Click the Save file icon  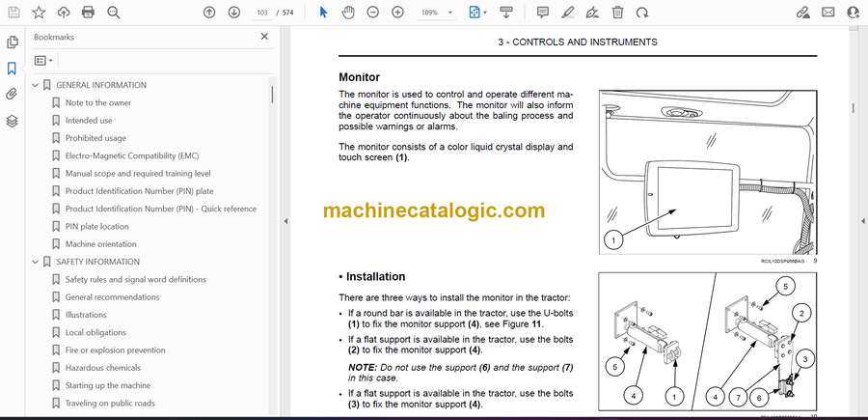pos(14,13)
